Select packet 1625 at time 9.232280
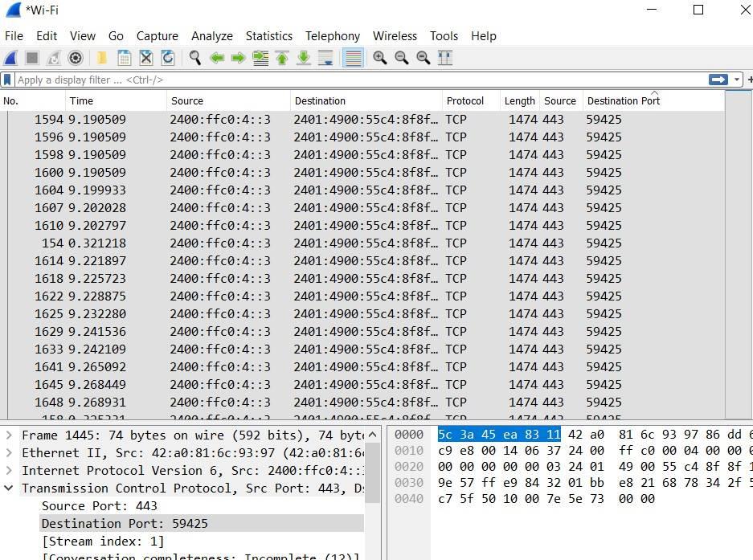The height and width of the screenshot is (560, 753). [362, 313]
